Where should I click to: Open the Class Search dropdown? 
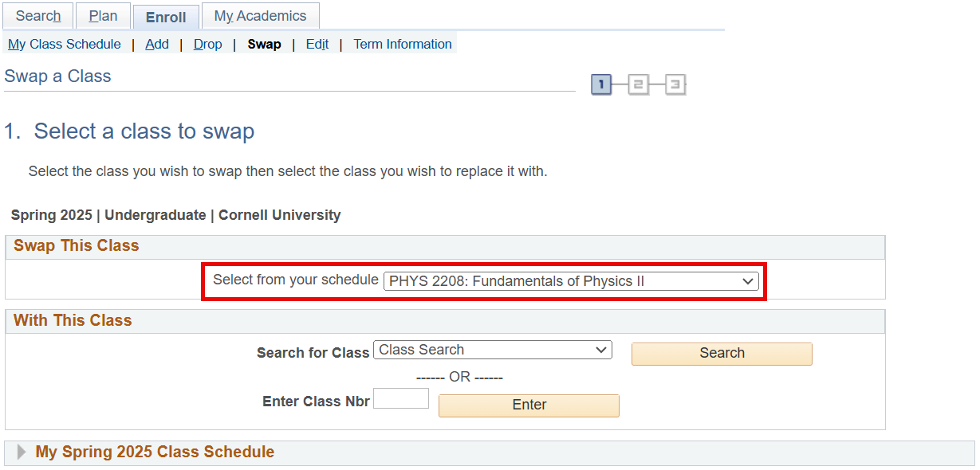(x=493, y=350)
